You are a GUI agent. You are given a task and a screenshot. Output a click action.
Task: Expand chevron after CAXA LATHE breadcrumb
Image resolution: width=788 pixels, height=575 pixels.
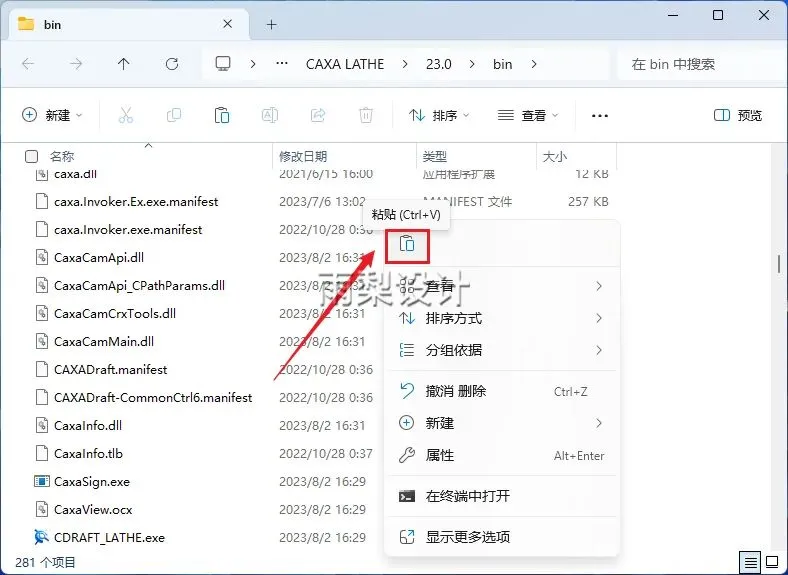(405, 64)
